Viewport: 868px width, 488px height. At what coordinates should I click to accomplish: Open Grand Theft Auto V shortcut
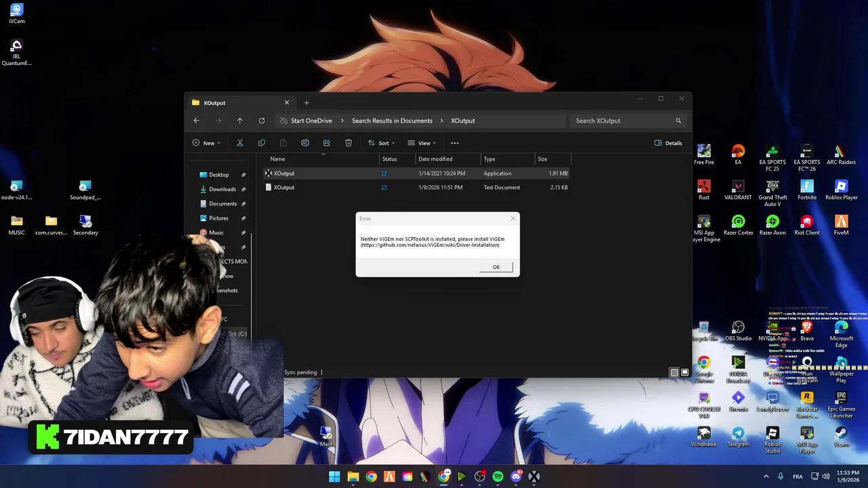click(x=772, y=193)
